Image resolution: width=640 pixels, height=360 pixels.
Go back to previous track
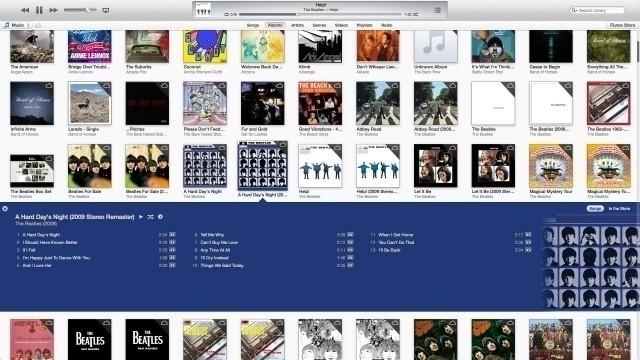(25, 10)
